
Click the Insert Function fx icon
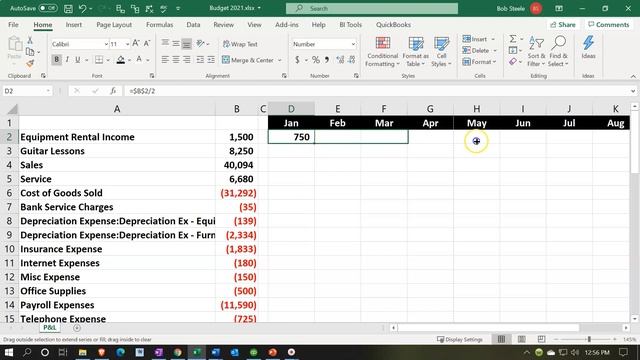(x=113, y=91)
